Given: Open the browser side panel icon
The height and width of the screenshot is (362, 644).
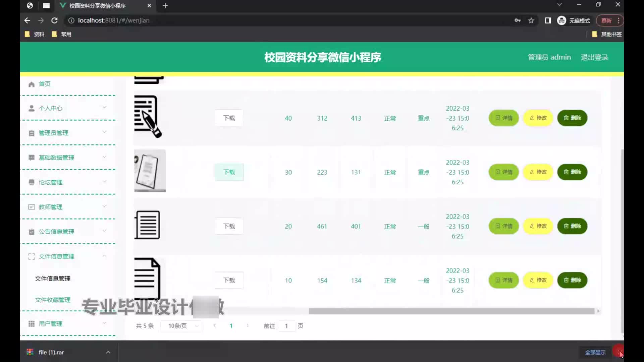Looking at the screenshot, I should click(548, 20).
